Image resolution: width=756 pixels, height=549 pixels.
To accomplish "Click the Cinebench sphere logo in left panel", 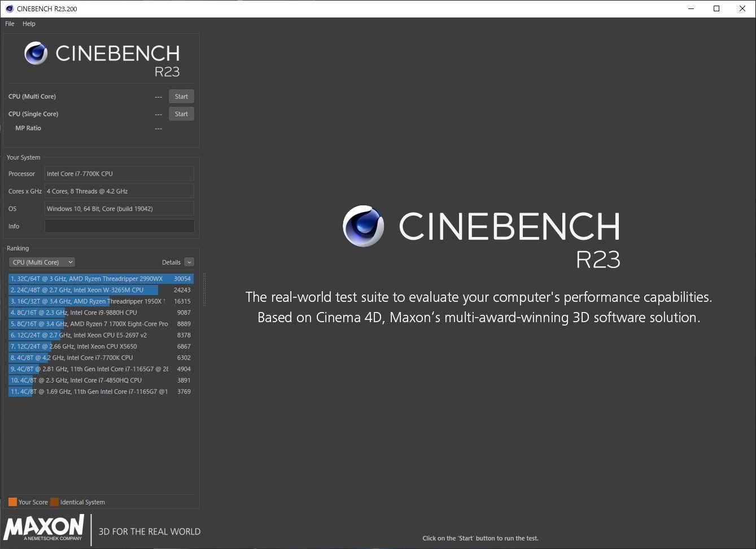I will [x=36, y=53].
